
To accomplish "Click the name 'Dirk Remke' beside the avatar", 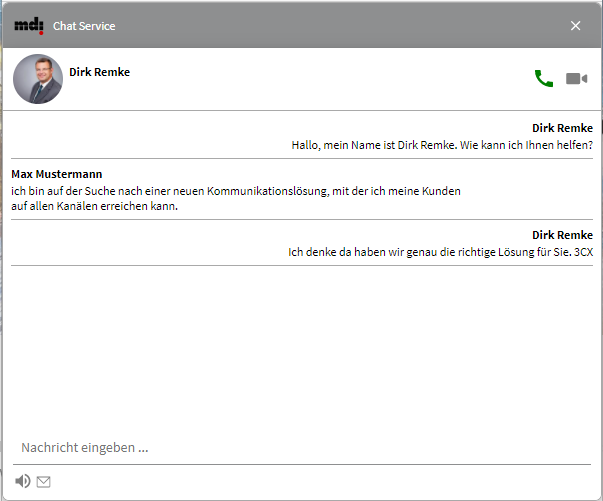I will coord(100,72).
